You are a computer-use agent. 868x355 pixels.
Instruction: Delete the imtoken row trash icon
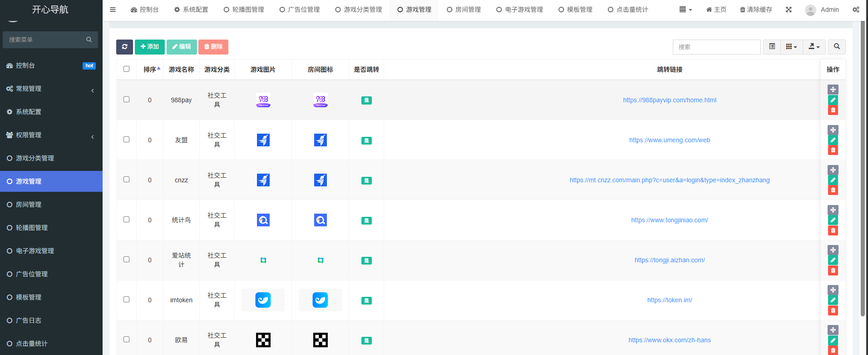click(833, 310)
